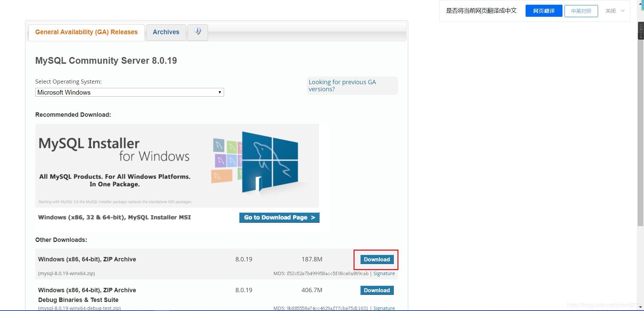Click the (mysql-8.0.19-winx64.zip) filename text

[66, 273]
